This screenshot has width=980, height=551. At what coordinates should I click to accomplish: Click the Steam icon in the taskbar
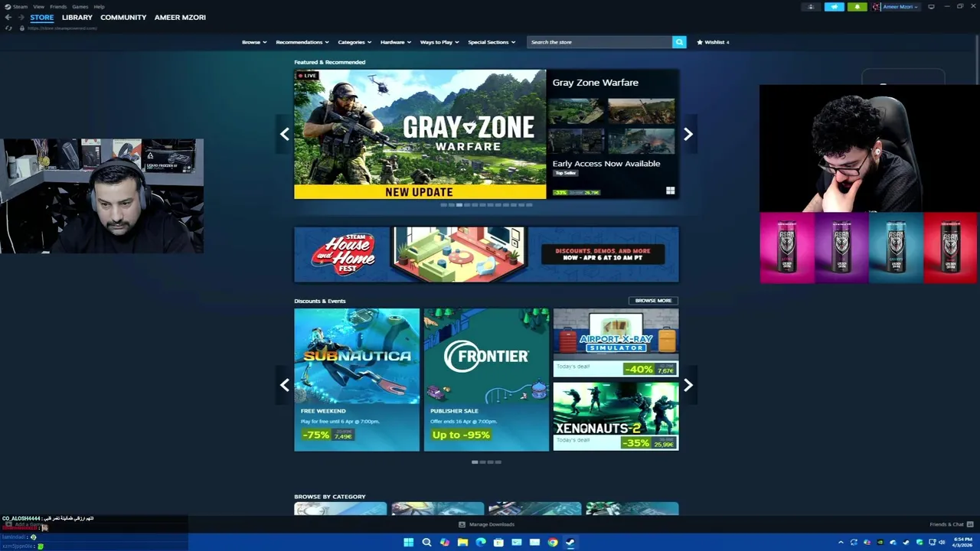(570, 542)
